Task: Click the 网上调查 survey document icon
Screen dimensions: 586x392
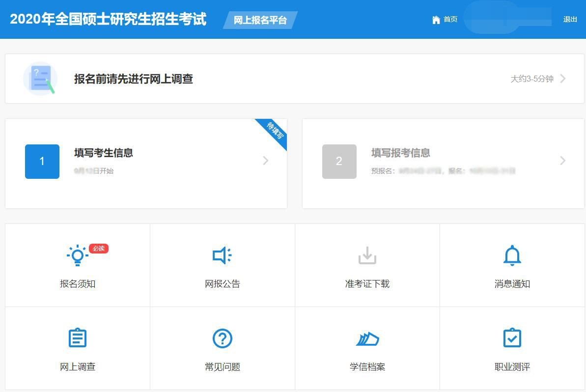Action: coord(77,337)
